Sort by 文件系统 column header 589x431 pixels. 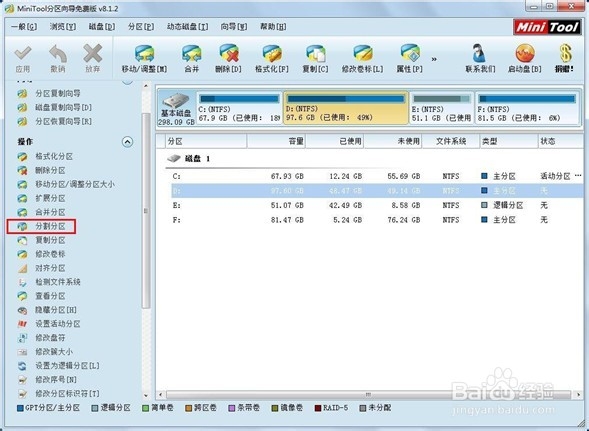pyautogui.click(x=451, y=141)
